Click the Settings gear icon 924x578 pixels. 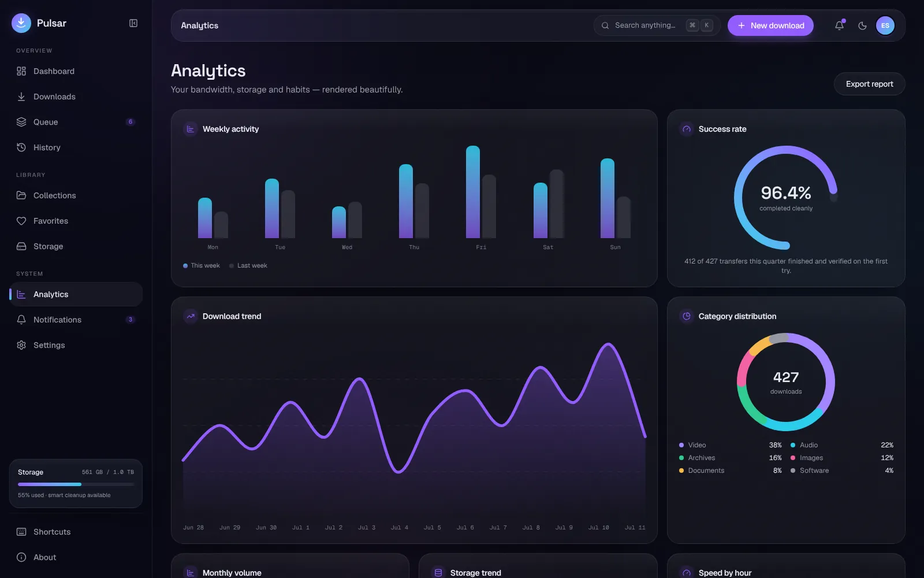pos(21,345)
